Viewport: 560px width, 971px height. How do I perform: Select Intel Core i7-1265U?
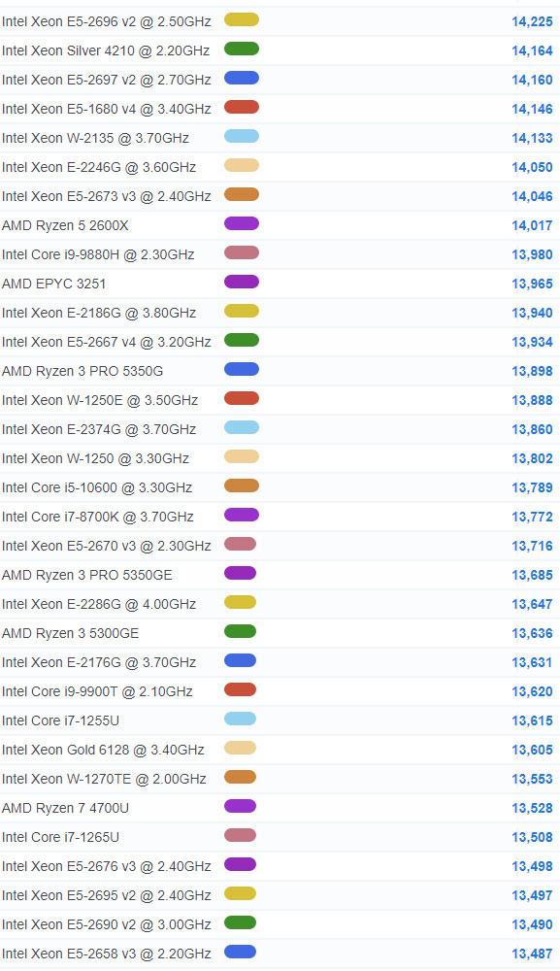(60, 837)
